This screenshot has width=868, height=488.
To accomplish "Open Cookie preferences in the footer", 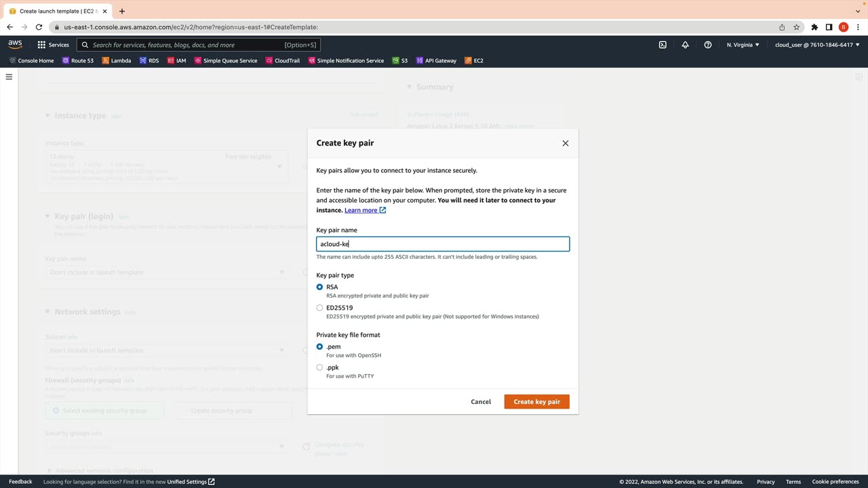I will click(835, 482).
